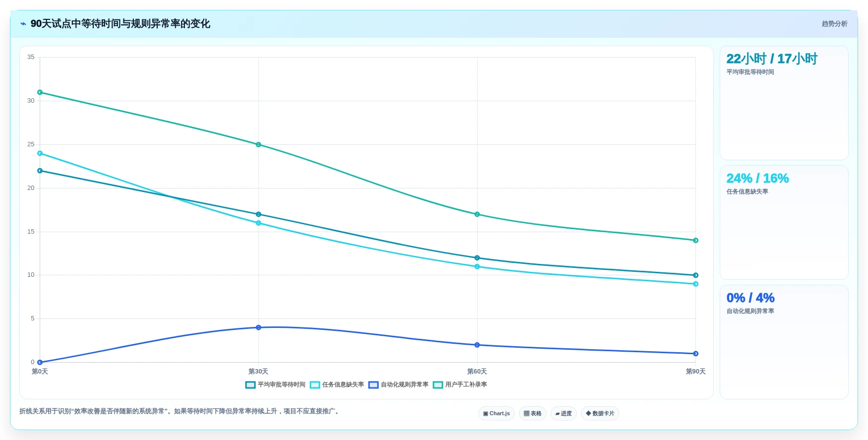Click the 自动化规则异常率 data point at 第30天
The width and height of the screenshot is (868, 440).
tap(258, 327)
